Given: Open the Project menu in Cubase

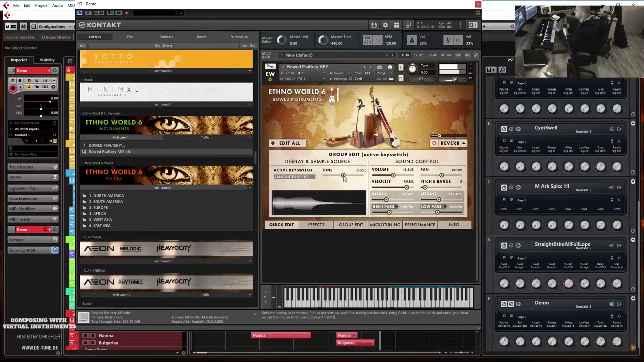Looking at the screenshot, I should click(41, 5).
